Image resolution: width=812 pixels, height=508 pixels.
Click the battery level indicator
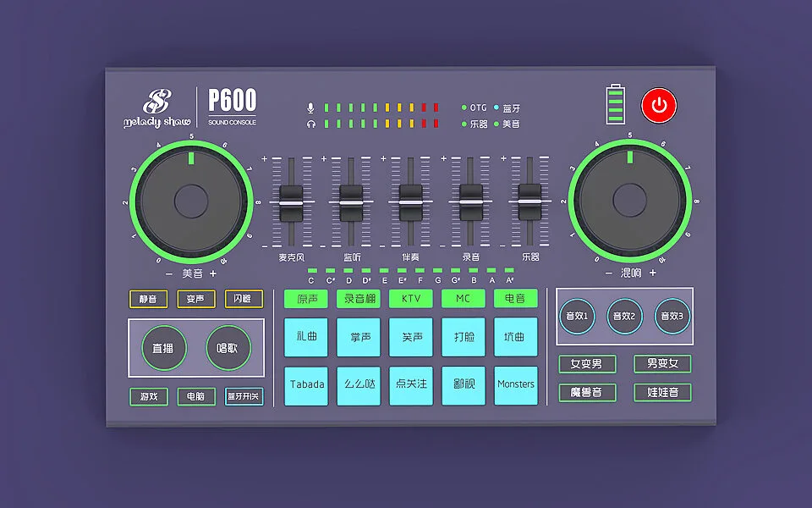pos(616,105)
